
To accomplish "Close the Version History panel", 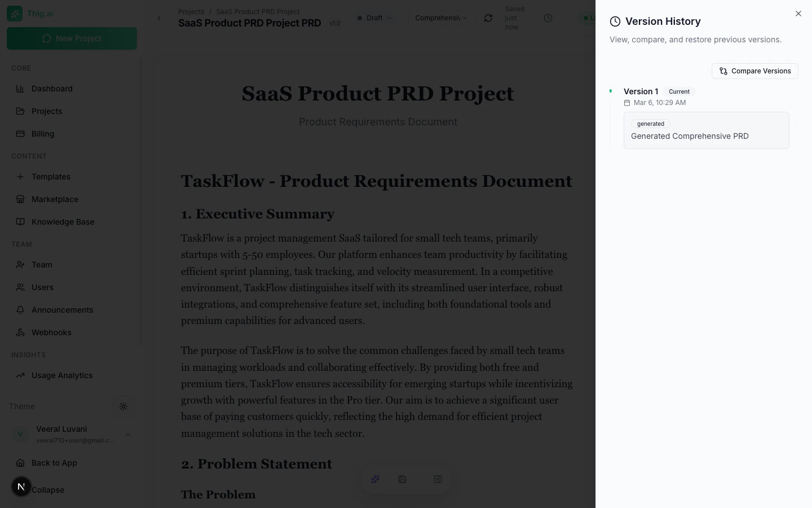I will click(798, 14).
